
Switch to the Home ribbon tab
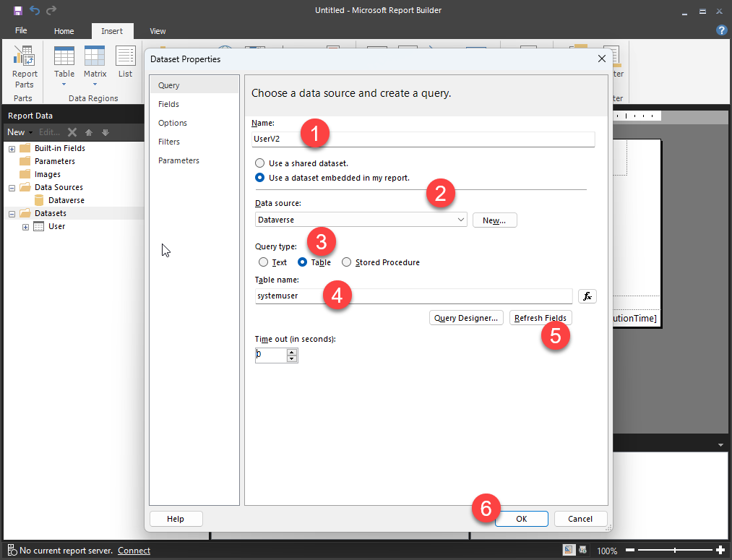click(64, 31)
